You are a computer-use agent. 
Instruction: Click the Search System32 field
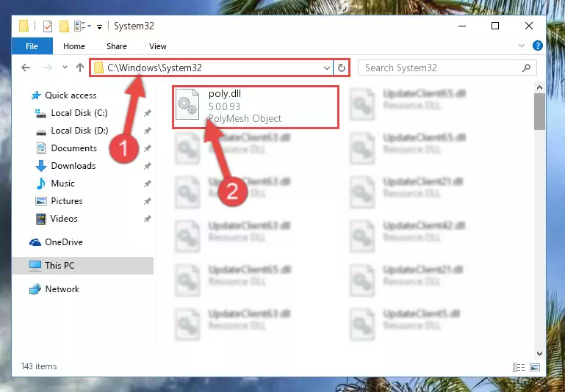447,68
